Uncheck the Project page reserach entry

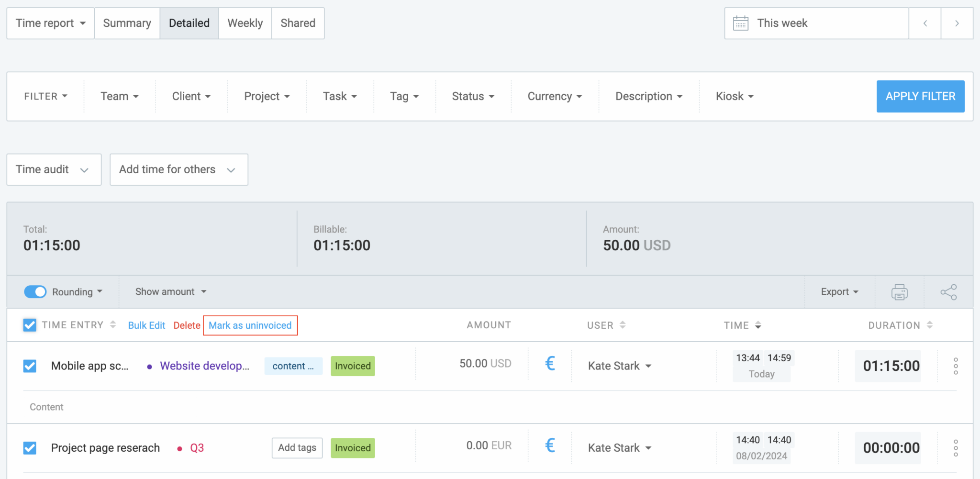click(30, 448)
